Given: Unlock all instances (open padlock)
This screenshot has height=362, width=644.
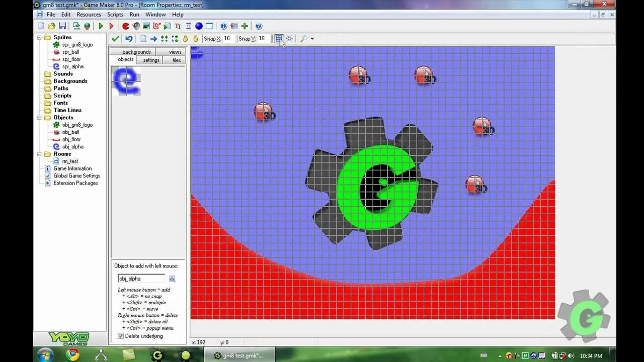Looking at the screenshot, I should (196, 39).
